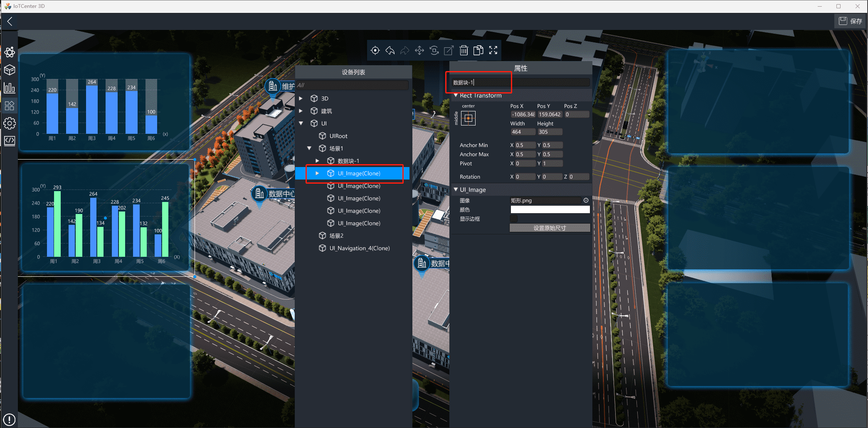Click the locate target icon in toolbar
The width and height of the screenshot is (868, 428).
[375, 50]
